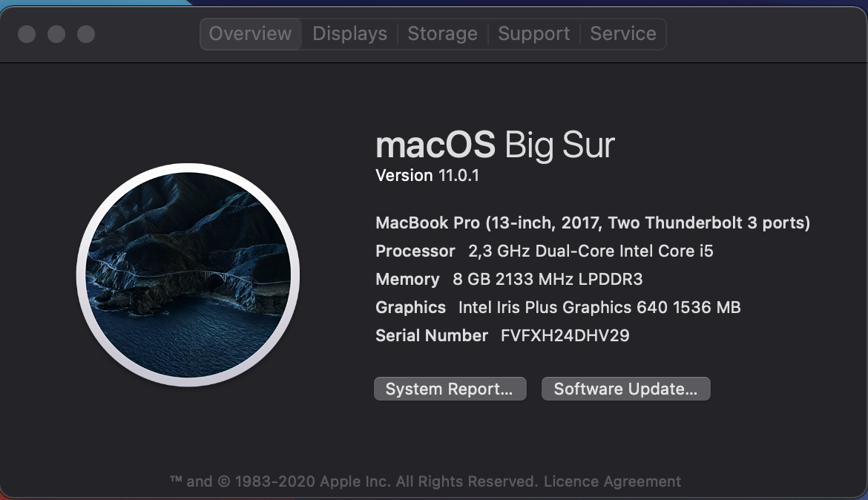Switch to the Overview tab
Screen dimensions: 868x500
click(250, 34)
